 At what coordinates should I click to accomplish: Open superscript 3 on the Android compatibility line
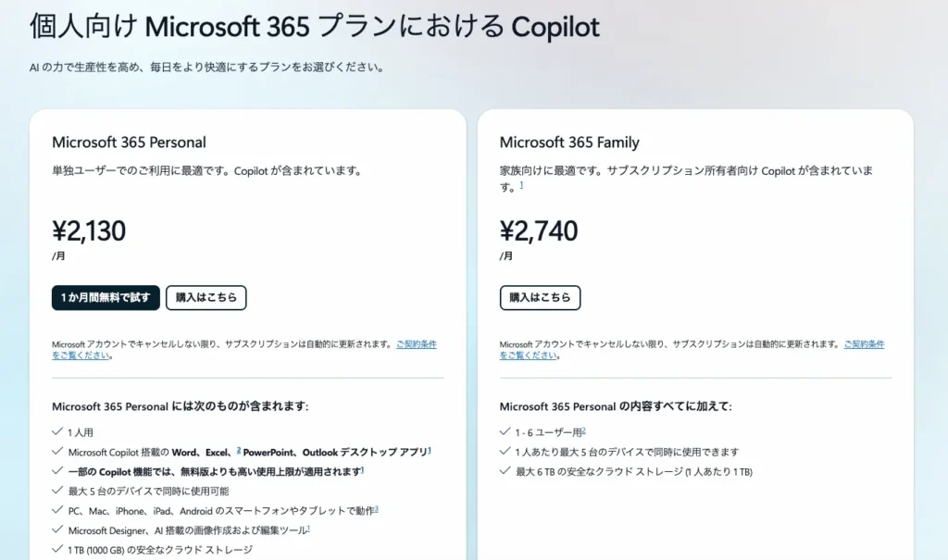377,508
